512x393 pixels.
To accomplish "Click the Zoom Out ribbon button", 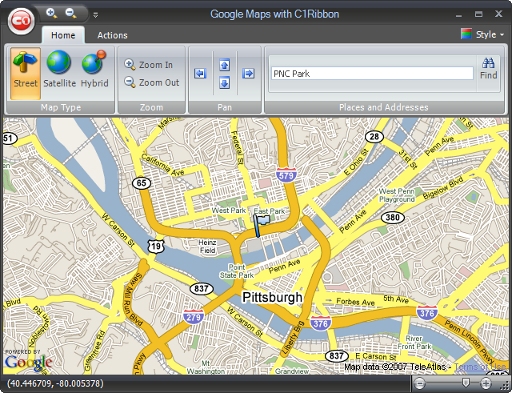I will (152, 82).
